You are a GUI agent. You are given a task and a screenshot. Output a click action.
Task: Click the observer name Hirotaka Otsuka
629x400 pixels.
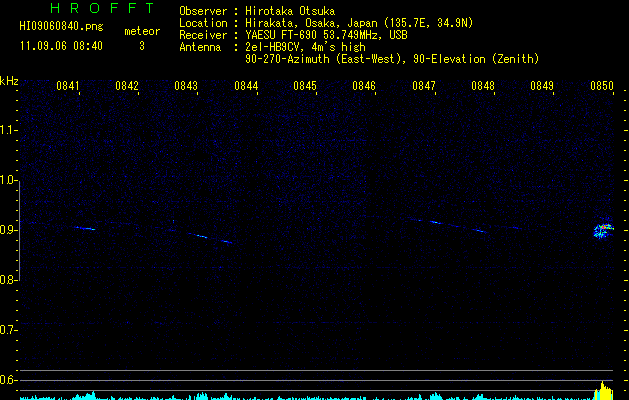pyautogui.click(x=290, y=11)
